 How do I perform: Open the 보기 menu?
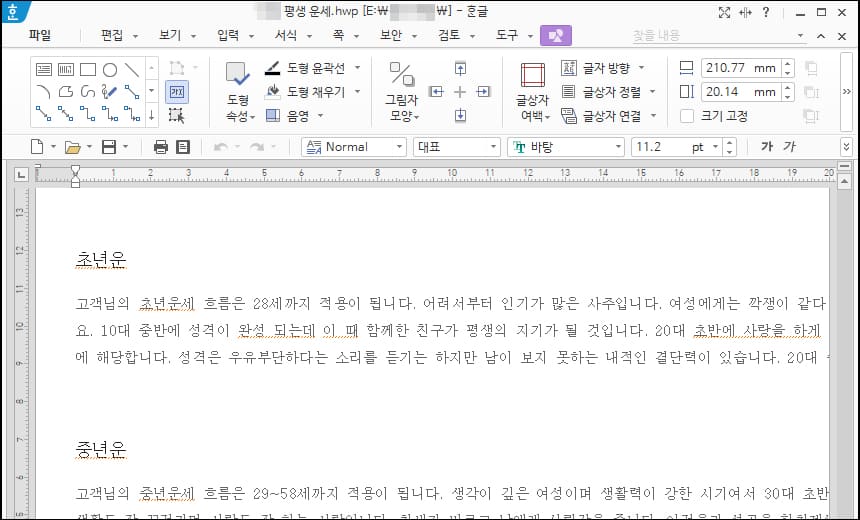point(171,36)
